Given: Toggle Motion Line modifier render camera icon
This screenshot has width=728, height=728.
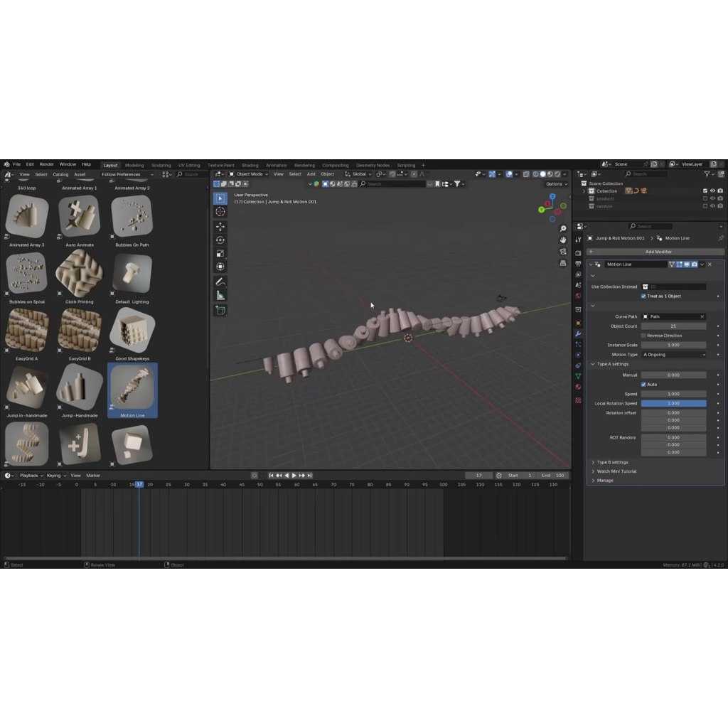Looking at the screenshot, I should (695, 264).
